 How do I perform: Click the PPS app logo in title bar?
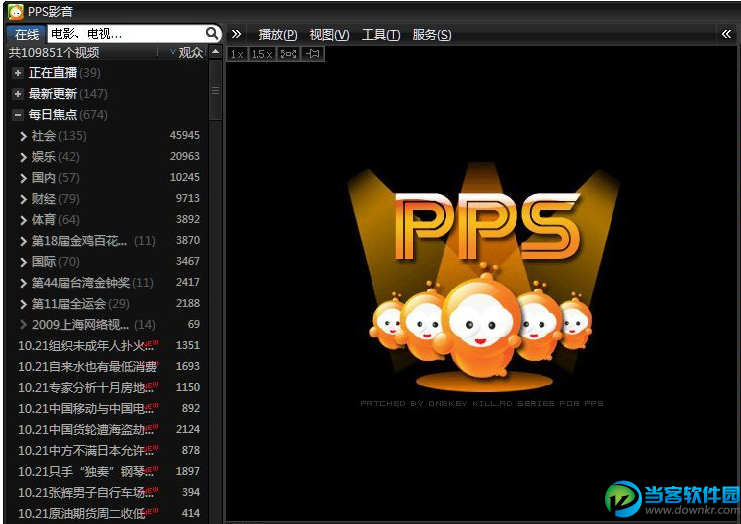[x=15, y=12]
